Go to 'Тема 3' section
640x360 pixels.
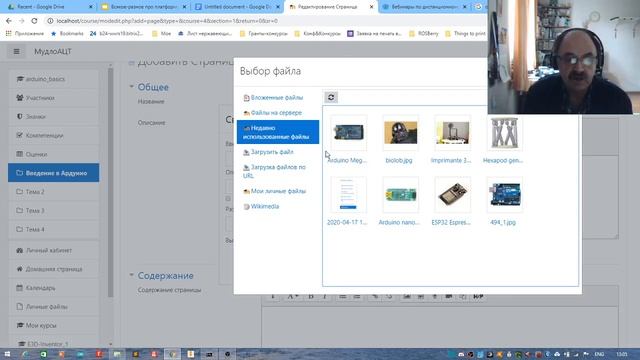pos(53,210)
